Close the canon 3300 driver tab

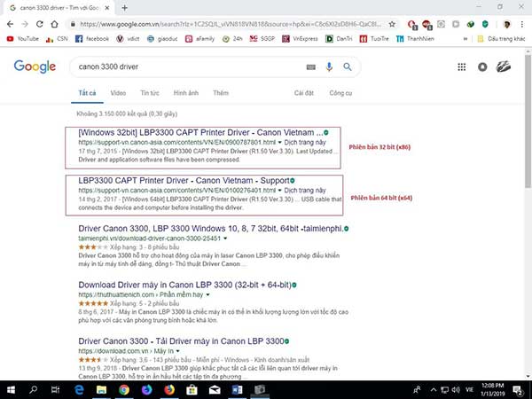point(107,8)
